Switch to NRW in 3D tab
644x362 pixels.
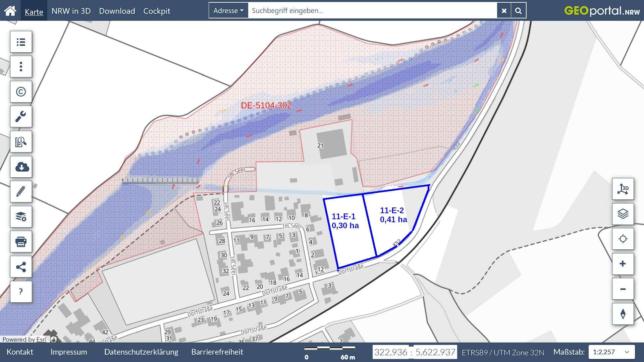[71, 11]
